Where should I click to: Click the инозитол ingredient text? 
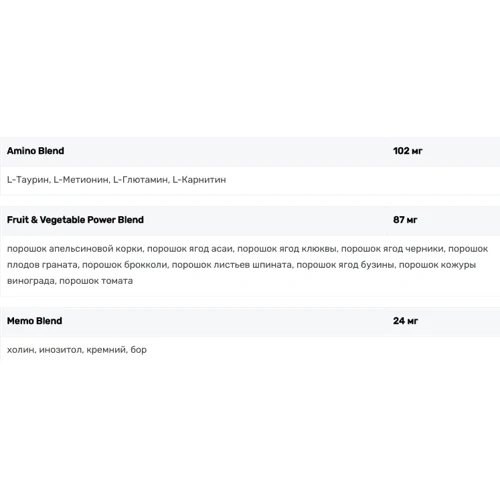tap(60, 350)
